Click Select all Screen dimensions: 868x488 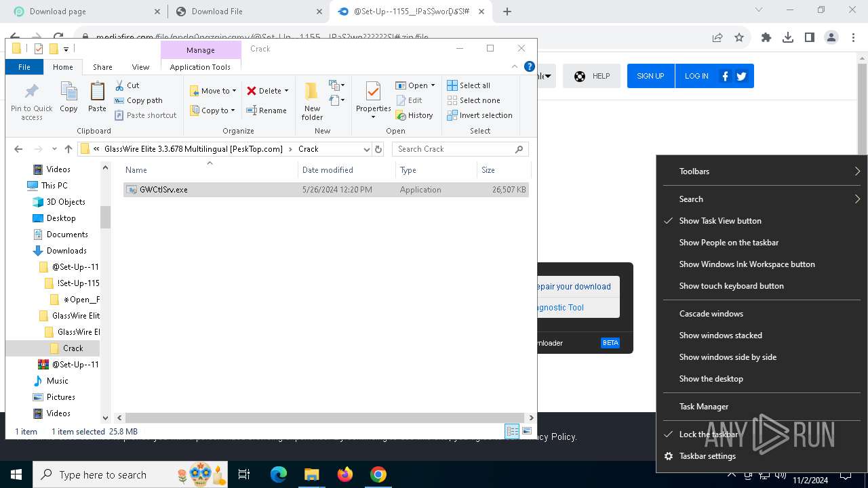click(469, 85)
